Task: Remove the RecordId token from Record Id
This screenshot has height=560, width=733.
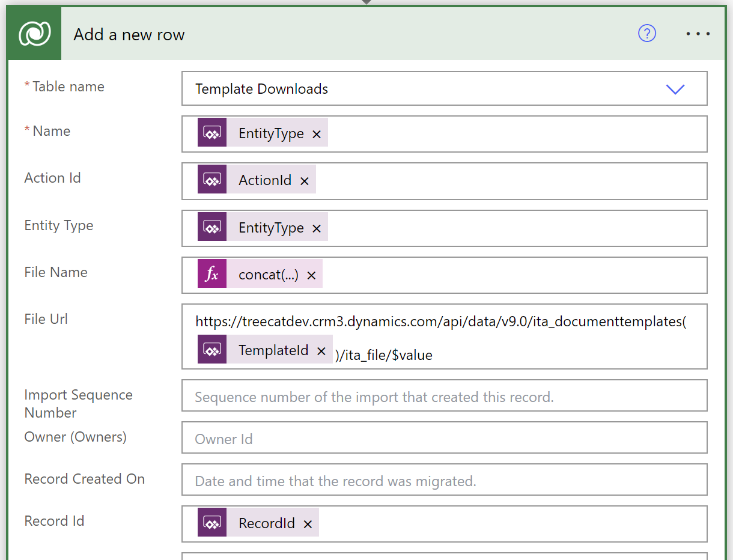Action: coord(308,524)
